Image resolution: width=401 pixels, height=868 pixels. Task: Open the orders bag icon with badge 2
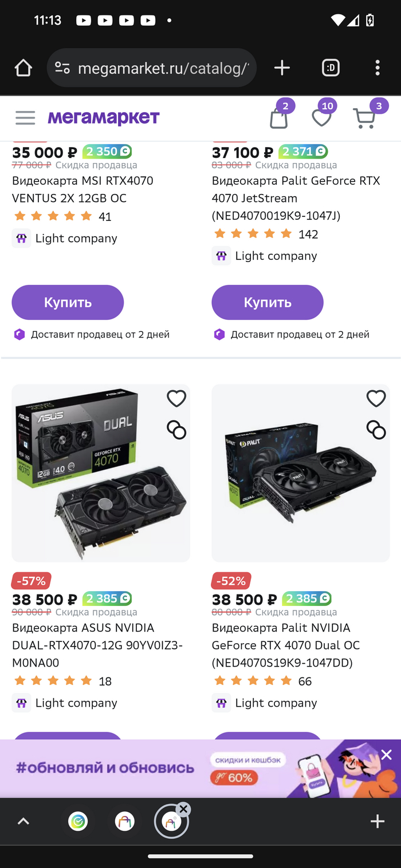coord(278,118)
